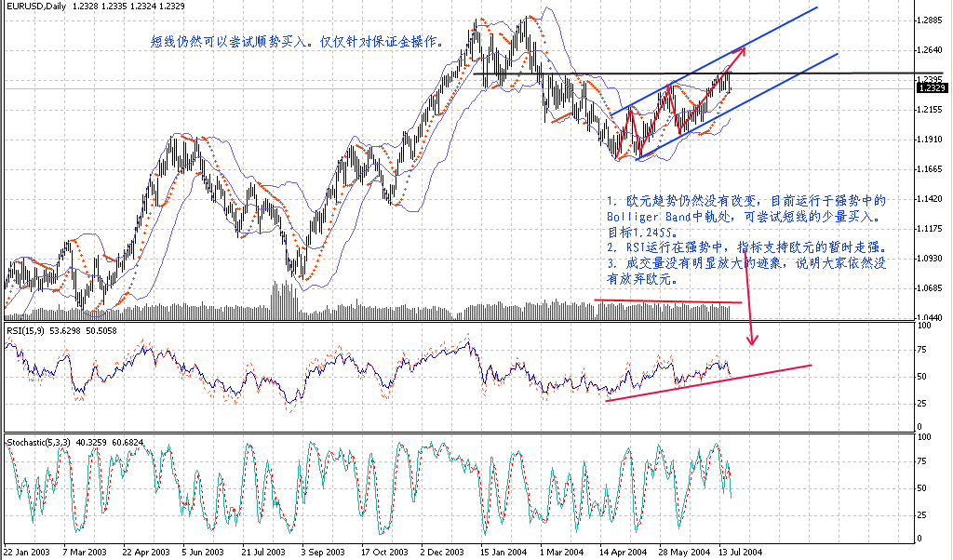Viewport: 953px width, 560px height.
Task: Click the blue Chinese annotation about short-term buying
Action: [298, 41]
